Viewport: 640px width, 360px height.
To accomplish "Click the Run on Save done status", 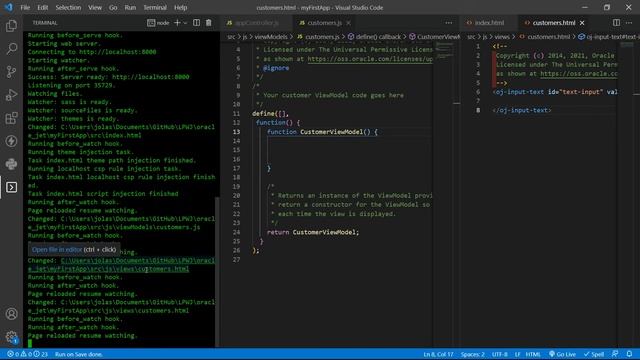I will click(79, 354).
